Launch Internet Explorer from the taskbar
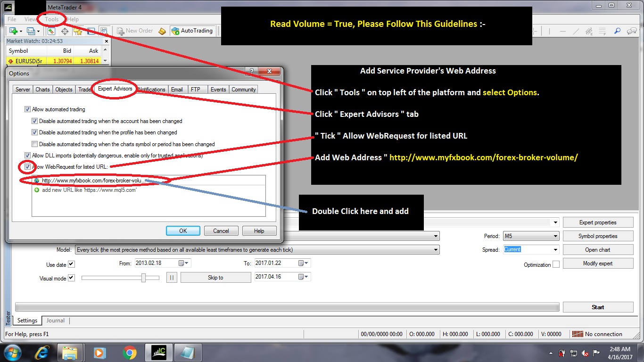 click(41, 353)
